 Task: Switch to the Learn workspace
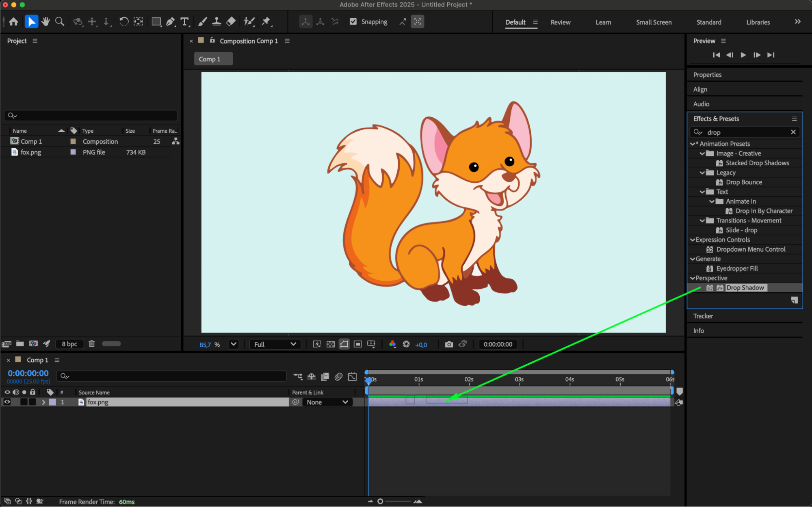[603, 22]
